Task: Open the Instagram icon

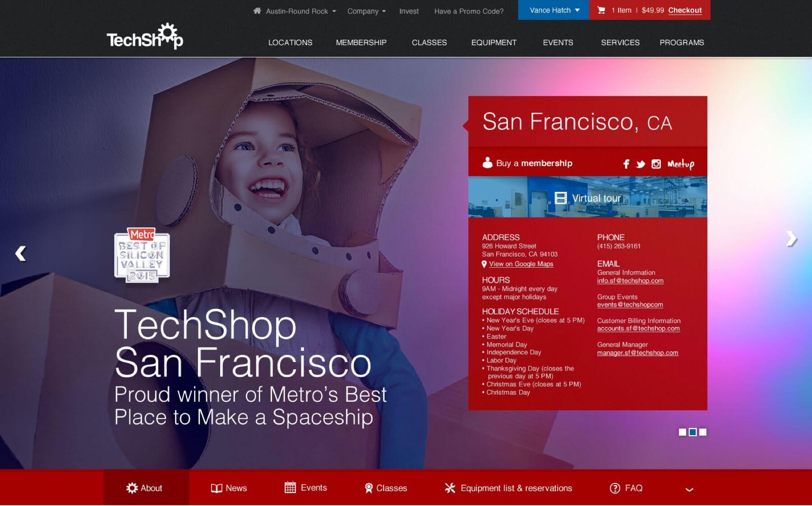Action: click(656, 164)
